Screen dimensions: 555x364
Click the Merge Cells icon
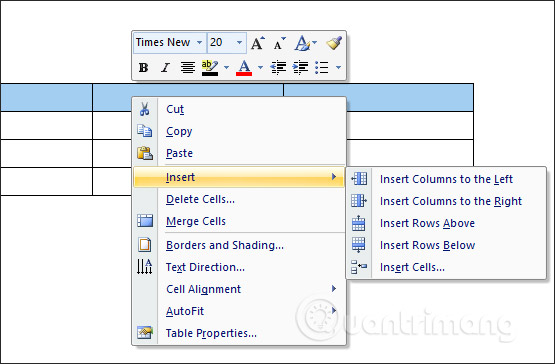(x=145, y=221)
